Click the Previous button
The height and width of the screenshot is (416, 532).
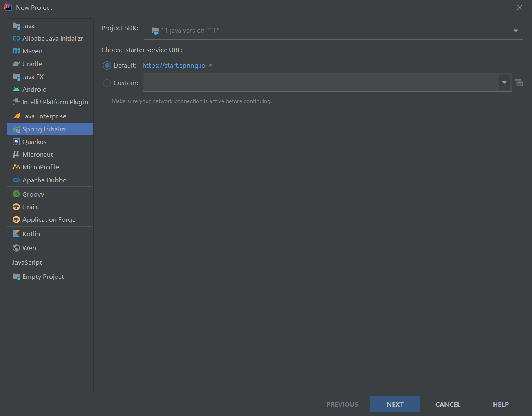(342, 404)
